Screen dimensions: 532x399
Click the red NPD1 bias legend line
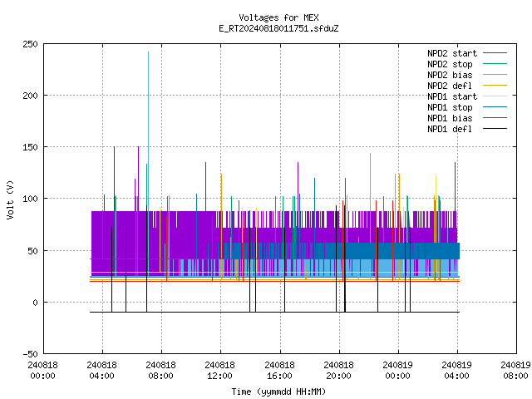click(495, 118)
